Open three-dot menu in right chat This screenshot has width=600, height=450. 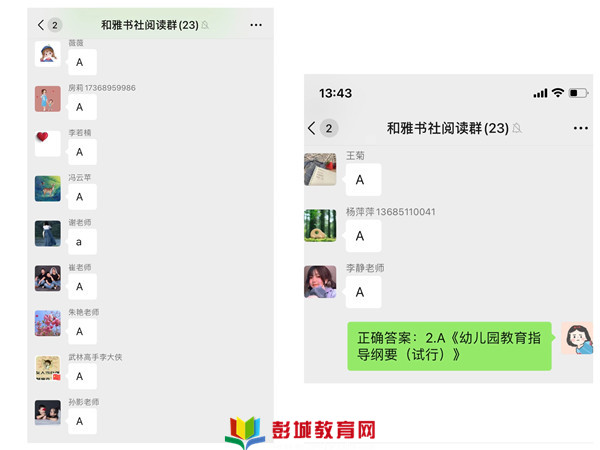[580, 128]
